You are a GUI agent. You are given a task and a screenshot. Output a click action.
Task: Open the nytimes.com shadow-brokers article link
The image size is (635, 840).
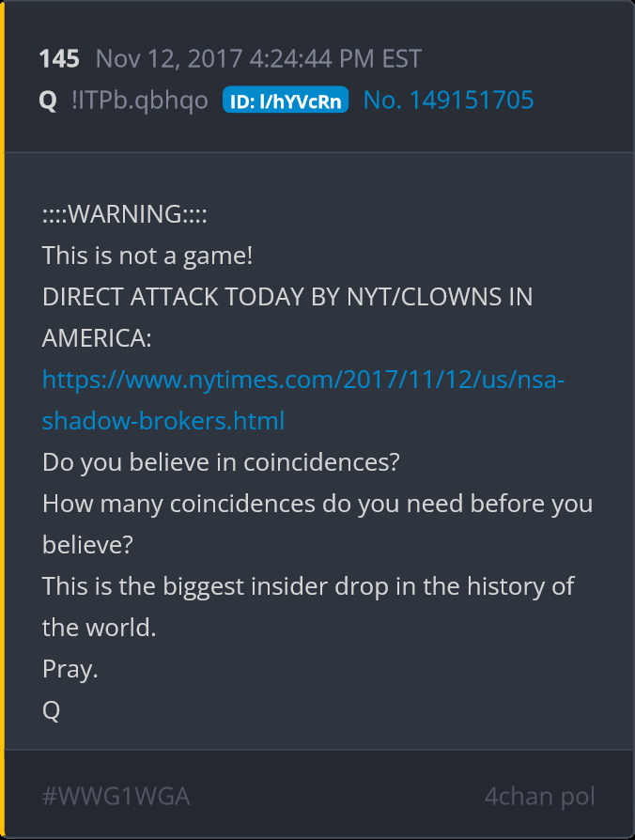(x=303, y=400)
